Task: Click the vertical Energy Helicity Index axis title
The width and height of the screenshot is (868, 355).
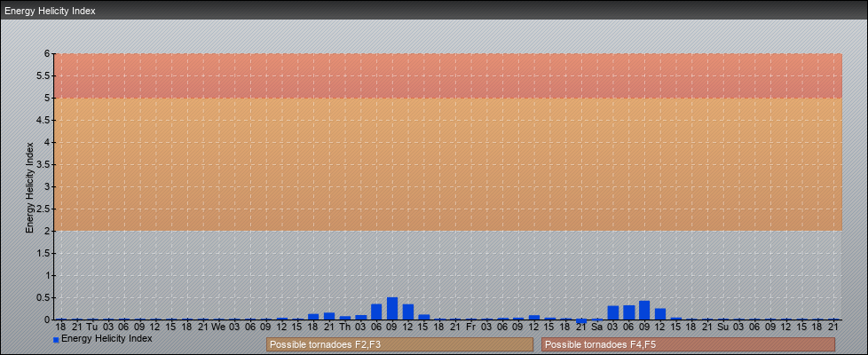Action: coord(30,187)
